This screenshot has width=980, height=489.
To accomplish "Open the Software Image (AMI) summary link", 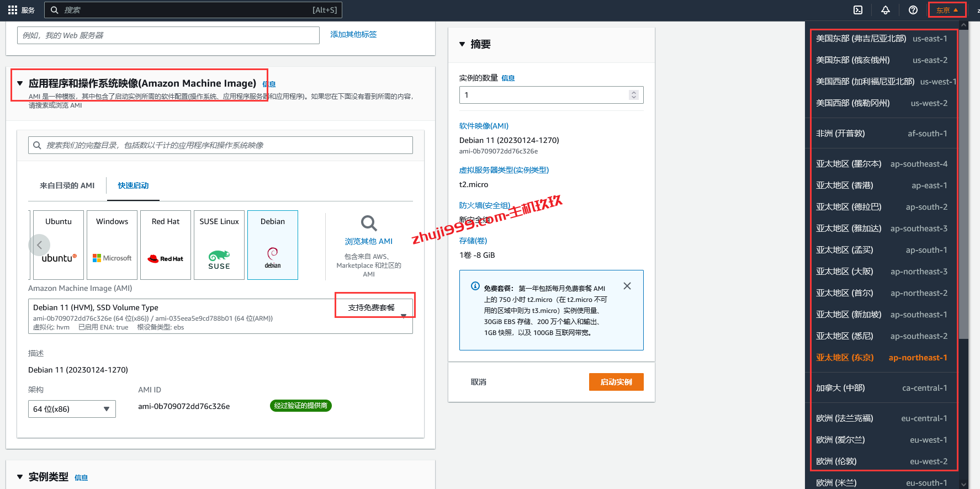I will tap(484, 126).
